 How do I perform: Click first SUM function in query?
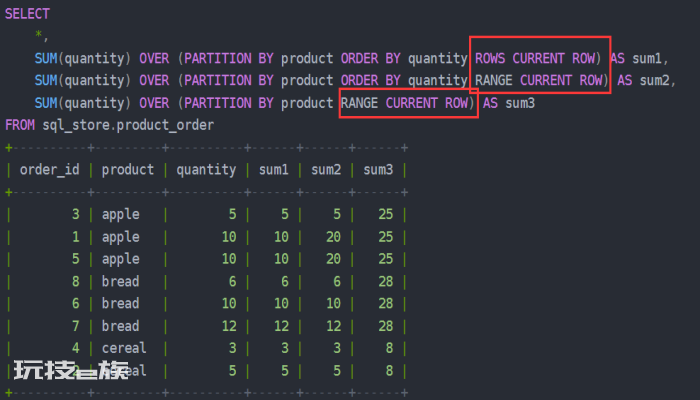click(x=46, y=58)
